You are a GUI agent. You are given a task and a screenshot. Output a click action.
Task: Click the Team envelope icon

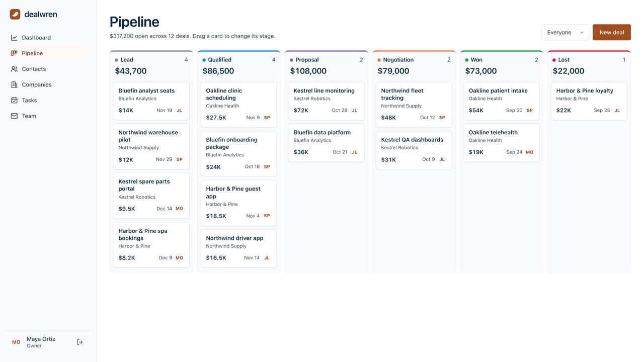(14, 116)
